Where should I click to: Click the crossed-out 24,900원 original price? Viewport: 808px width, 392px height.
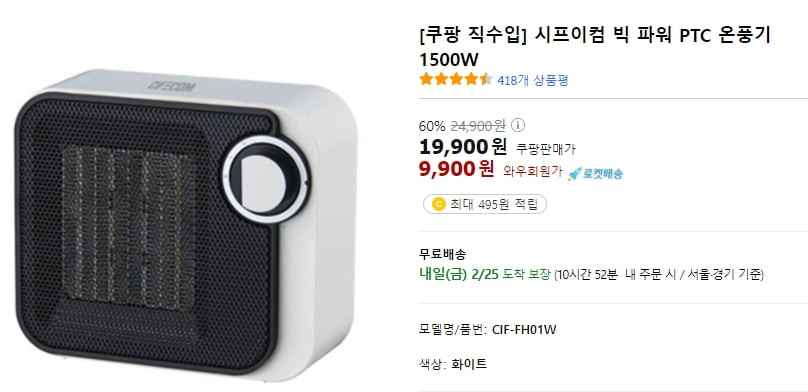(x=478, y=125)
